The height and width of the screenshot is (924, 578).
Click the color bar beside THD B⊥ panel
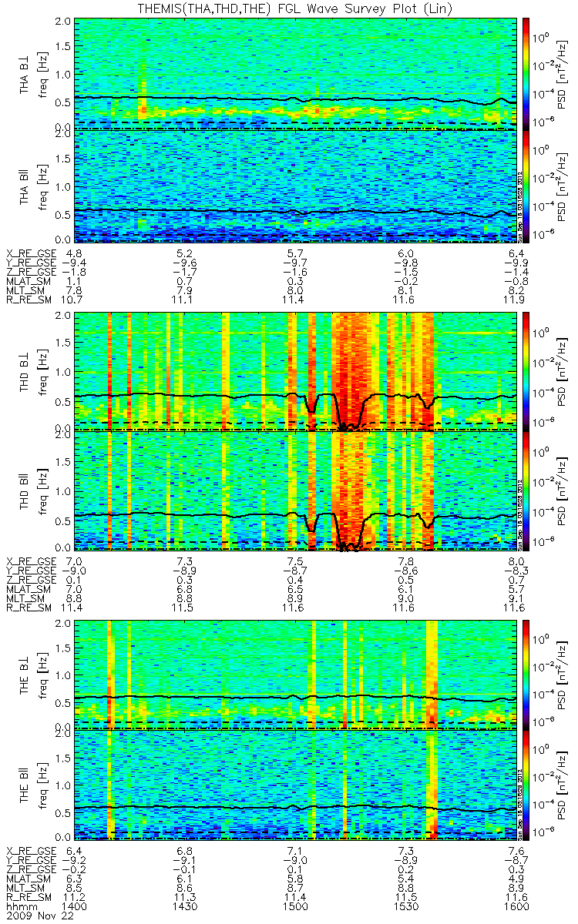point(526,371)
